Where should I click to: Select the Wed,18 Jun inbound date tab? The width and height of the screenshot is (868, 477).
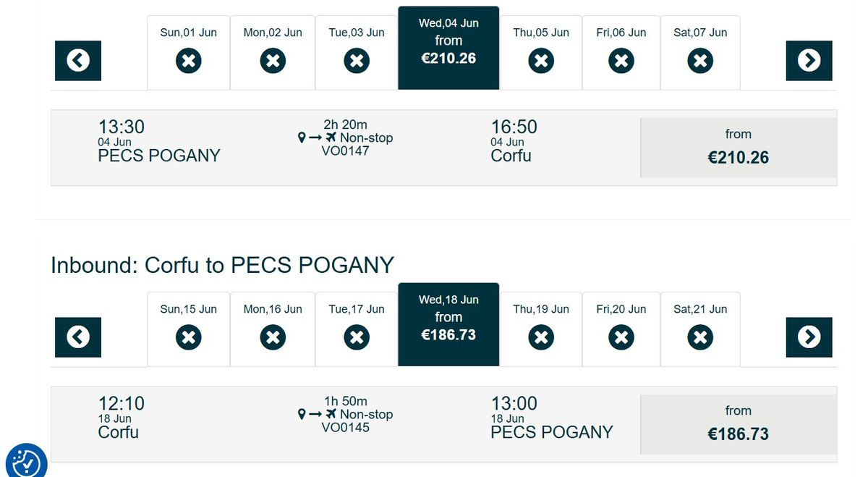pos(448,324)
